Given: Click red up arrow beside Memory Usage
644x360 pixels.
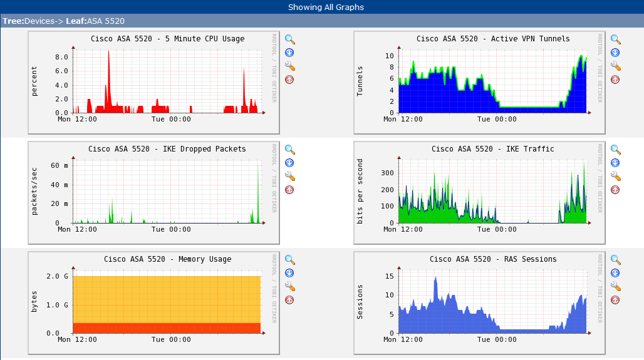Looking at the screenshot, I should coord(289,300).
